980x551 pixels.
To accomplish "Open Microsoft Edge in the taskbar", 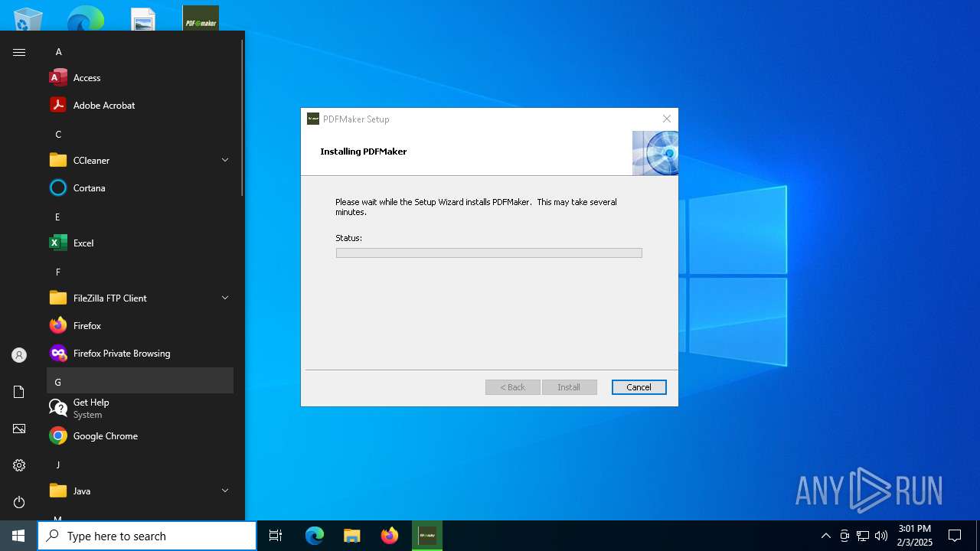I will [315, 536].
